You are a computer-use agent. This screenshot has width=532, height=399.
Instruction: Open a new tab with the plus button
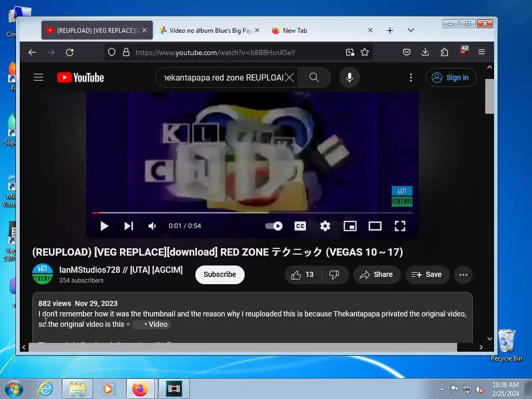click(x=390, y=31)
